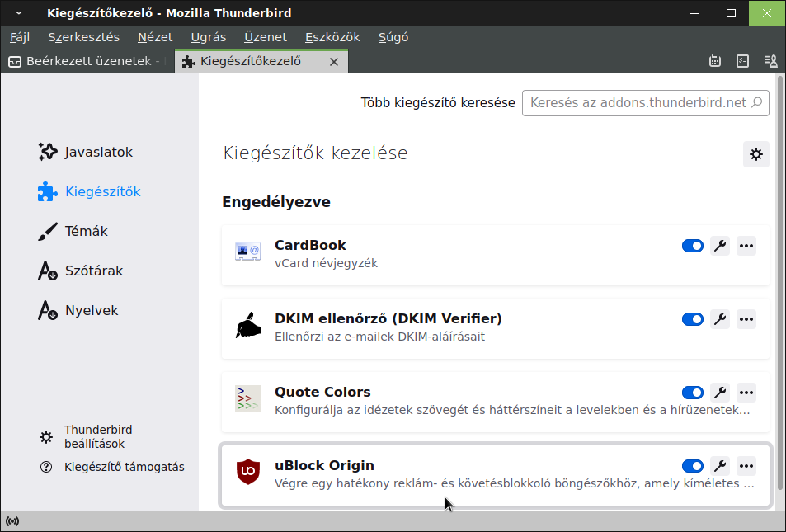Open the Ugrás menu

click(209, 37)
